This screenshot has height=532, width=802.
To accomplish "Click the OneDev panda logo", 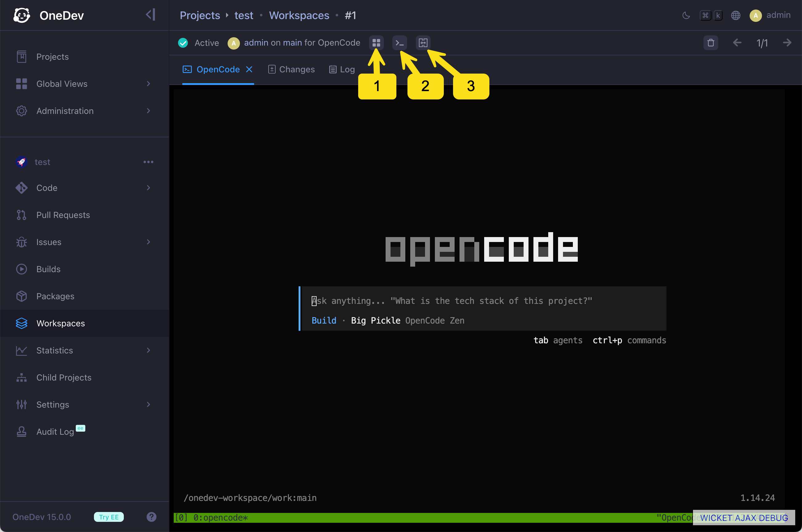I will pos(22,15).
